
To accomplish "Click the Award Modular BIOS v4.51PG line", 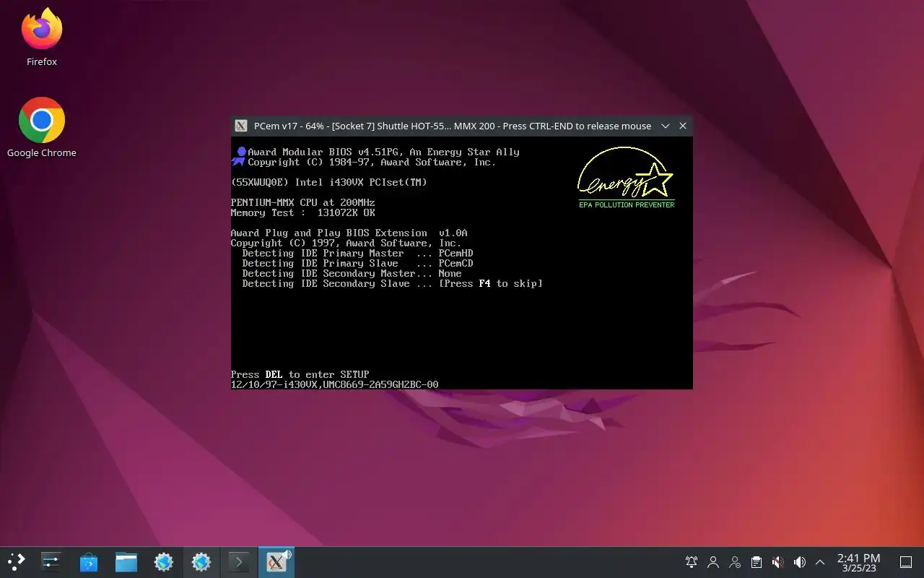I will [x=383, y=152].
